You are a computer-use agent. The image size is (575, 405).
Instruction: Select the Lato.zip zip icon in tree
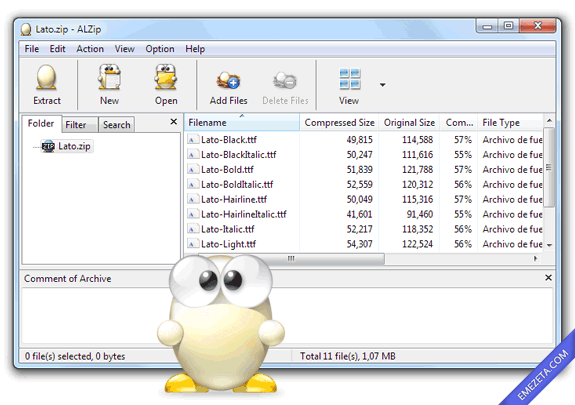tap(48, 146)
